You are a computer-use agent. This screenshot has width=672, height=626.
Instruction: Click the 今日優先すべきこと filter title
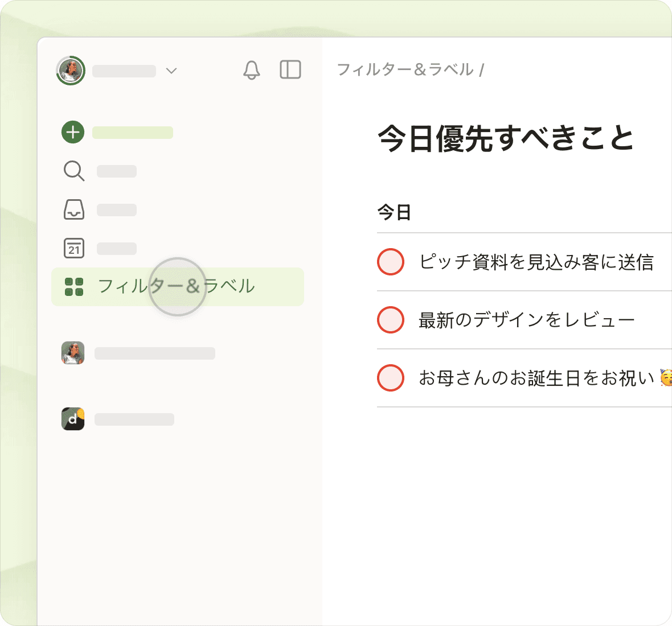pos(506,139)
